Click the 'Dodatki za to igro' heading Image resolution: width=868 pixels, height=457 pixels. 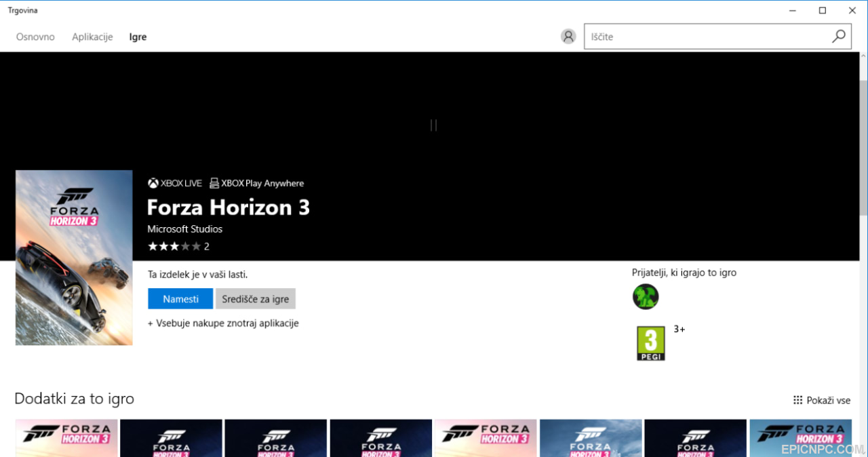point(75,399)
